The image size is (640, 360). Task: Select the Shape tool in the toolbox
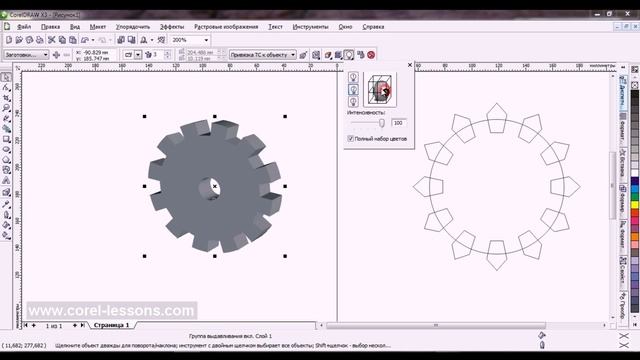pos(6,88)
